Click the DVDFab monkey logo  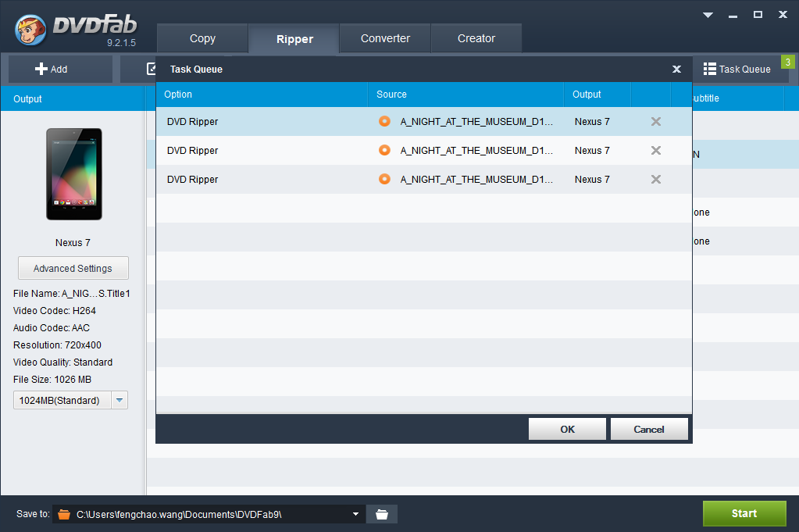coord(32,30)
